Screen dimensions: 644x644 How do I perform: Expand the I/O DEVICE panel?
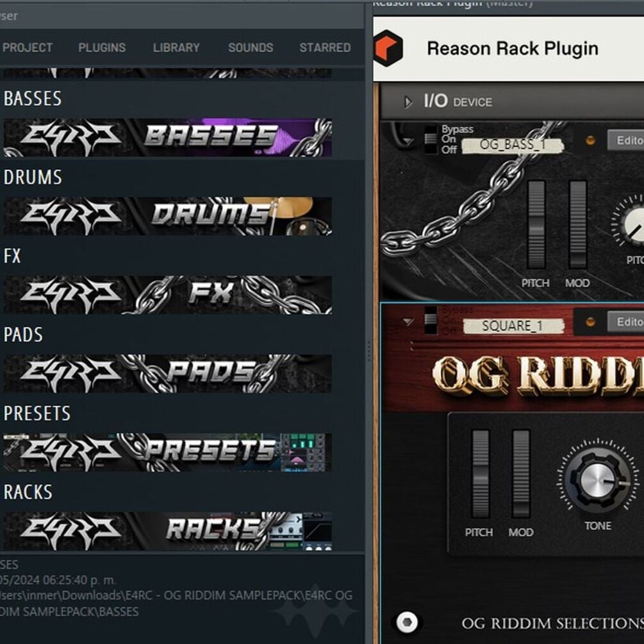coord(408,102)
